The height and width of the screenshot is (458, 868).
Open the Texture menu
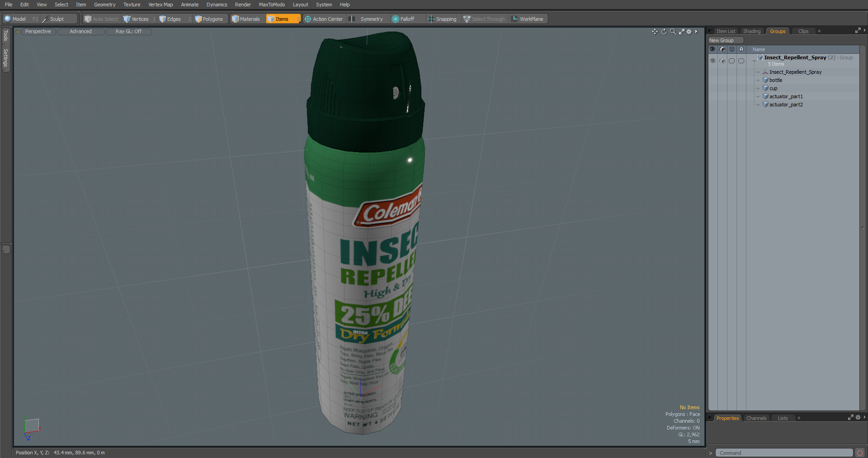[x=132, y=5]
